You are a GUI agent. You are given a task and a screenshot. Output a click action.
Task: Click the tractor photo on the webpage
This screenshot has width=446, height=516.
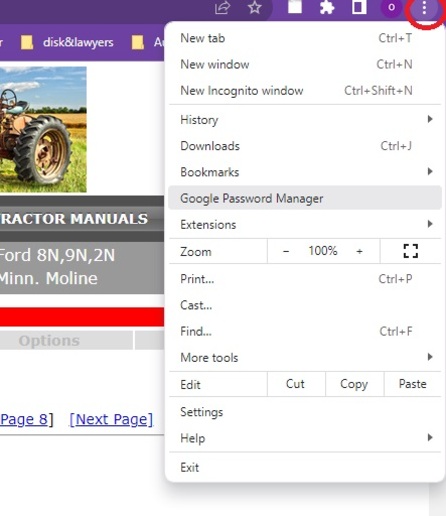(x=43, y=129)
